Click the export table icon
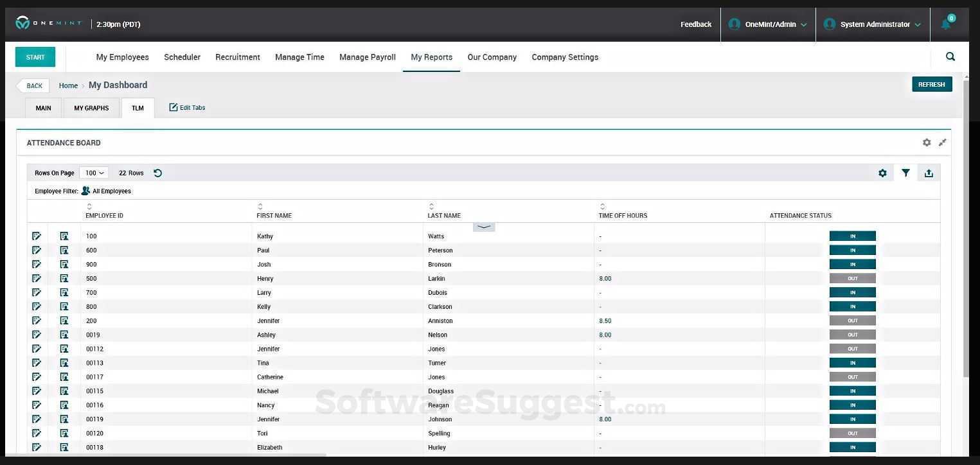 point(929,173)
